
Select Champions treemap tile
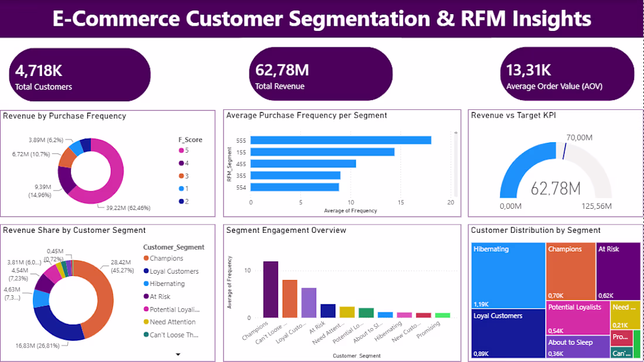click(x=571, y=271)
